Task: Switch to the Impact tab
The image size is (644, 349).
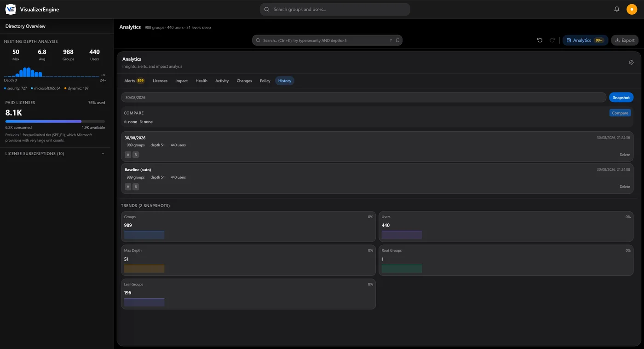Action: tap(181, 81)
